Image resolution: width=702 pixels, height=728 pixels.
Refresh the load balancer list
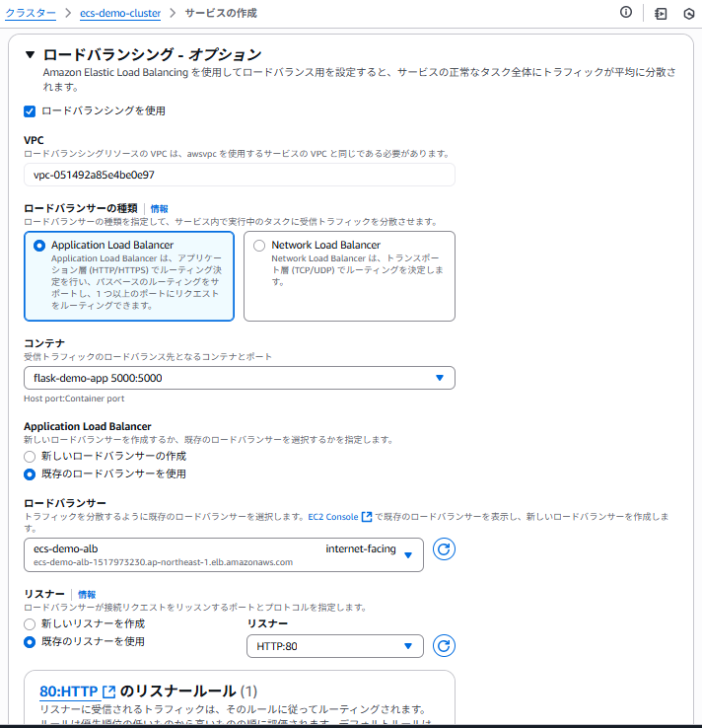(444, 549)
